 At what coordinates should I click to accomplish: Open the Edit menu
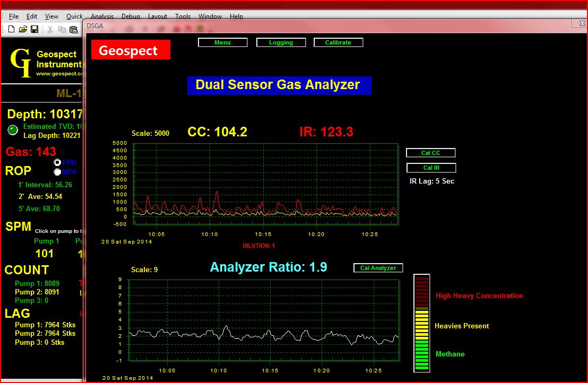(31, 16)
